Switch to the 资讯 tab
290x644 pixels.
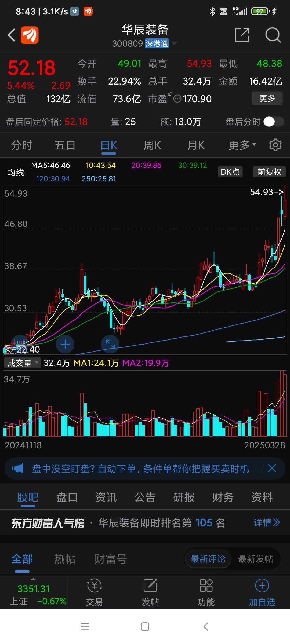pyautogui.click(x=106, y=497)
